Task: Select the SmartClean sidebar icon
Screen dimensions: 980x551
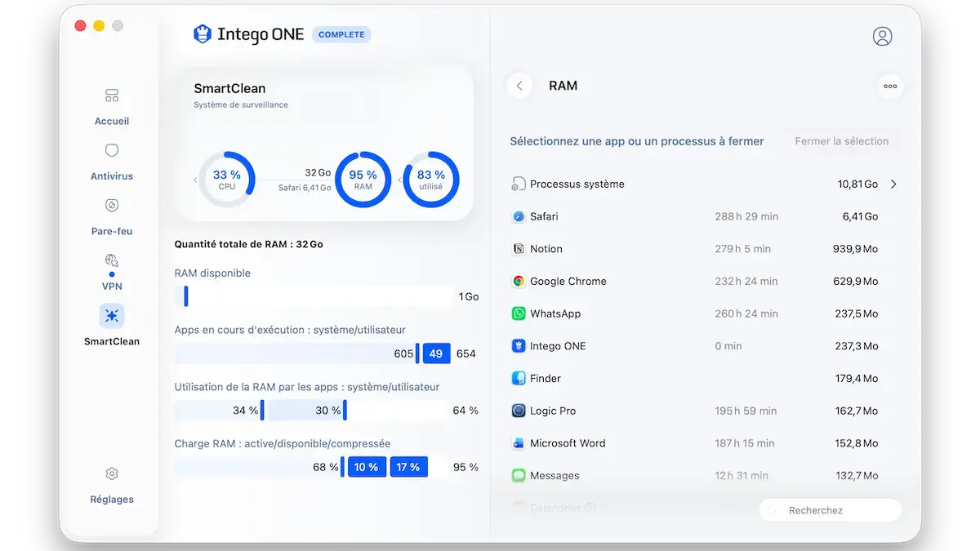Action: point(112,316)
